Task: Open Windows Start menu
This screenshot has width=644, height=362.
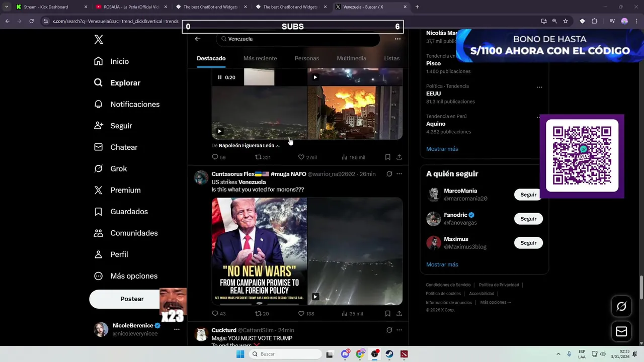Action: (x=240, y=354)
